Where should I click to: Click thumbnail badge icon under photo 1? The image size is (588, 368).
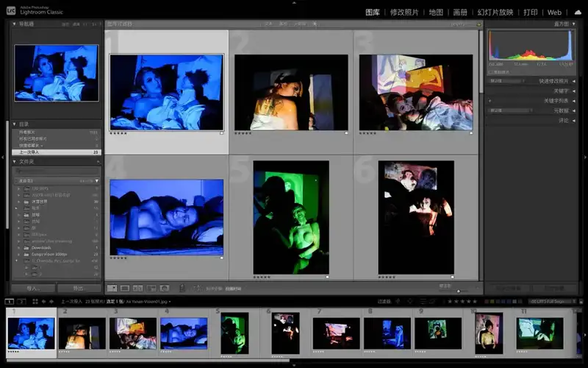point(222,133)
